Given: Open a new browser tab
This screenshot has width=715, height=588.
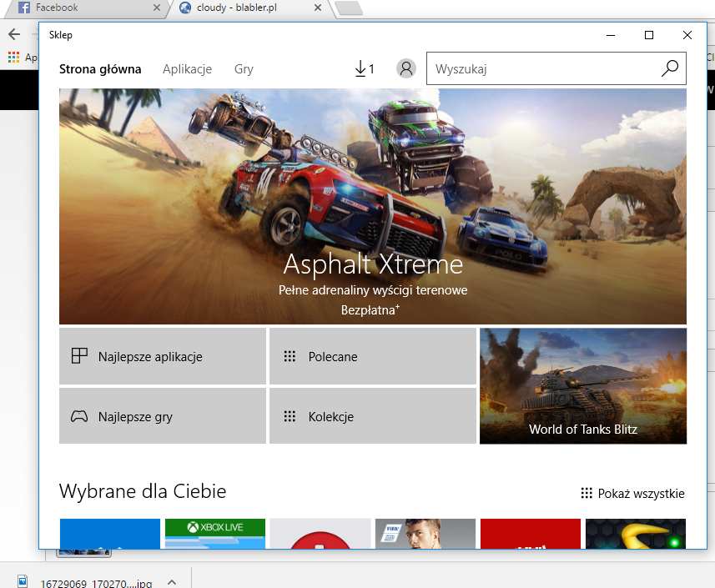Looking at the screenshot, I should point(349,8).
